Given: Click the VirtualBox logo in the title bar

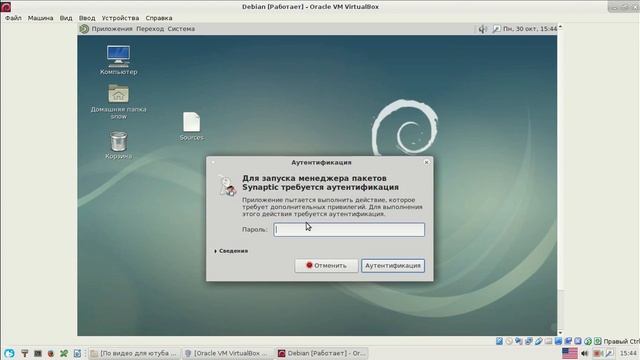Looking at the screenshot, I should pyautogui.click(x=6, y=7).
